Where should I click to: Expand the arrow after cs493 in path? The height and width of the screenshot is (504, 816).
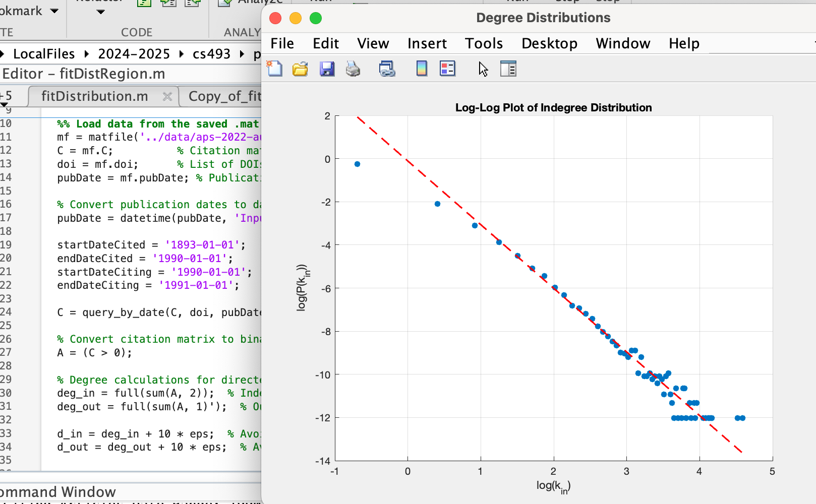(x=242, y=54)
